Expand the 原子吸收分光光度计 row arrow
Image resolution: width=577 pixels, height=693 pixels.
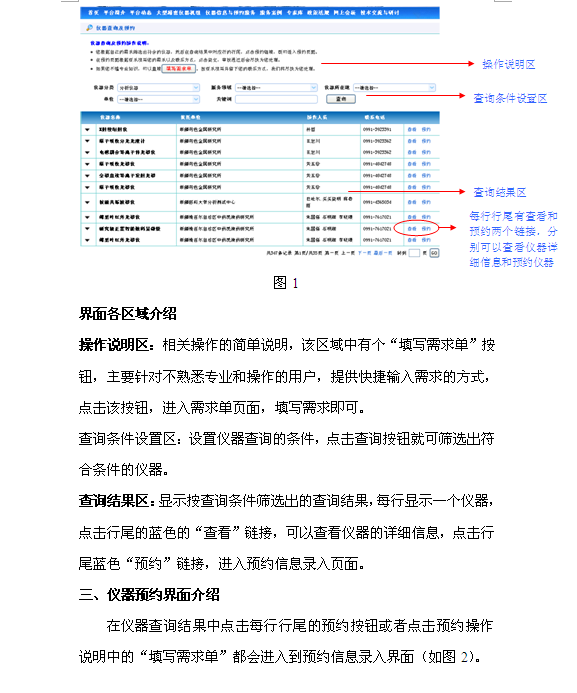click(x=87, y=141)
